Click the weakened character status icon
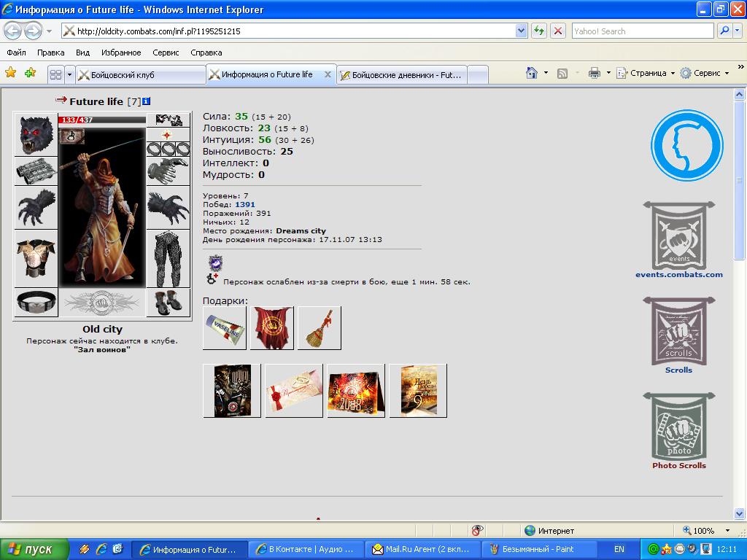The width and height of the screenshot is (747, 560). (212, 279)
